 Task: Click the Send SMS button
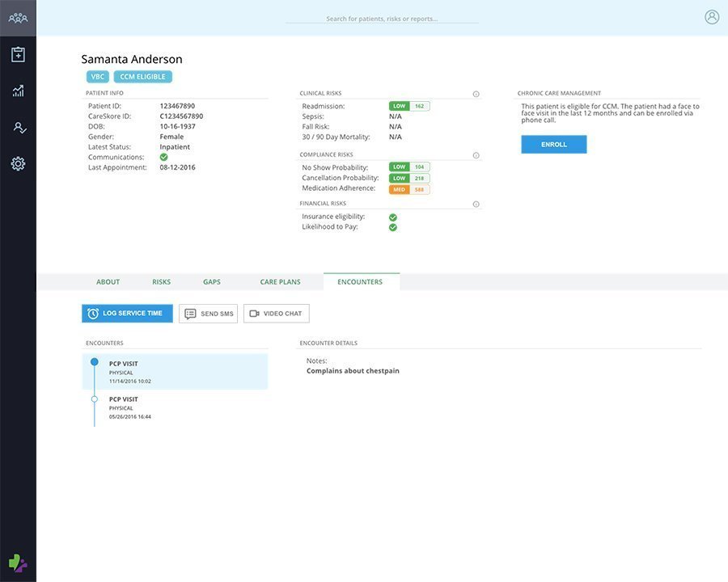(x=208, y=314)
